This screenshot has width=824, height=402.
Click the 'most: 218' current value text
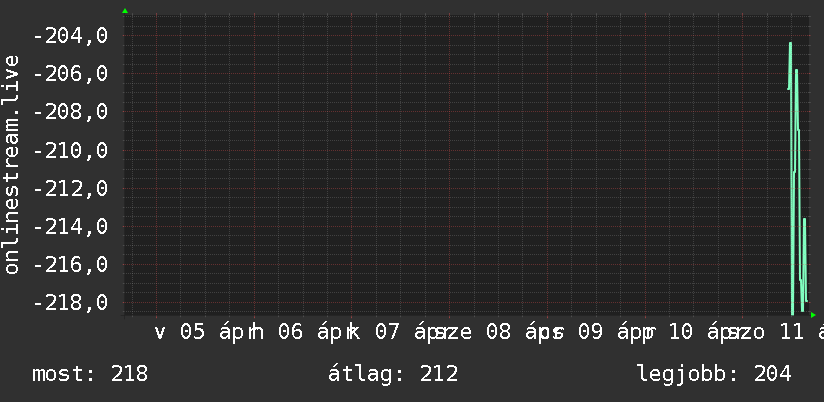pos(90,375)
